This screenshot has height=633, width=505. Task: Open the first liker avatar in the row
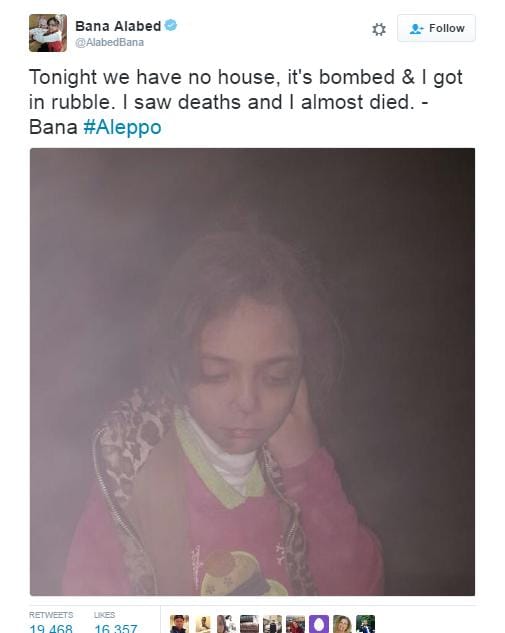tap(179, 624)
